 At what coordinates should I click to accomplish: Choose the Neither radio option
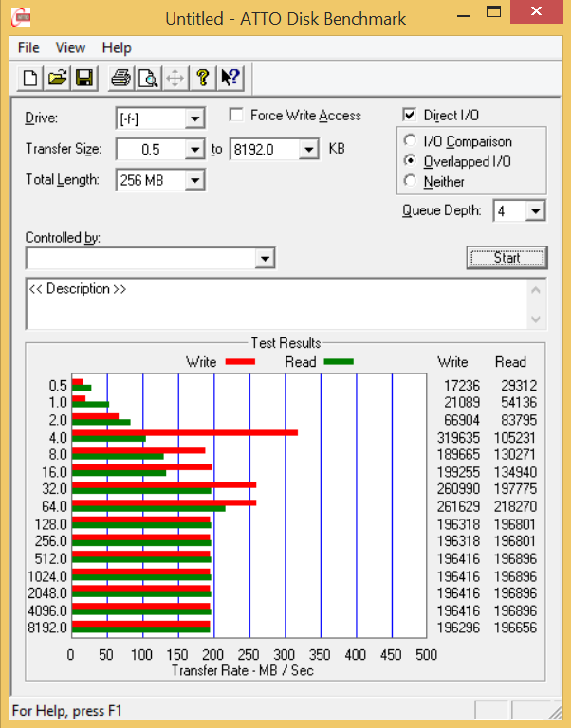tap(410, 181)
